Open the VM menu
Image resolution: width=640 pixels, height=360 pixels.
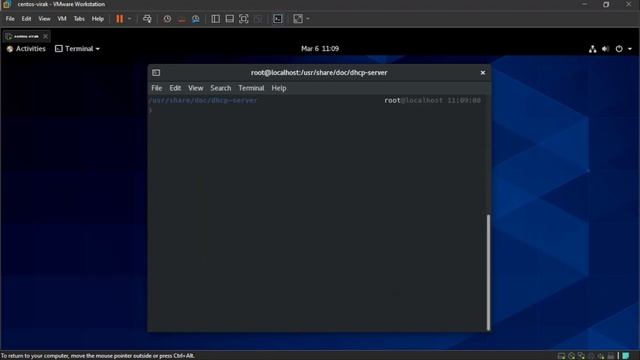coord(62,19)
